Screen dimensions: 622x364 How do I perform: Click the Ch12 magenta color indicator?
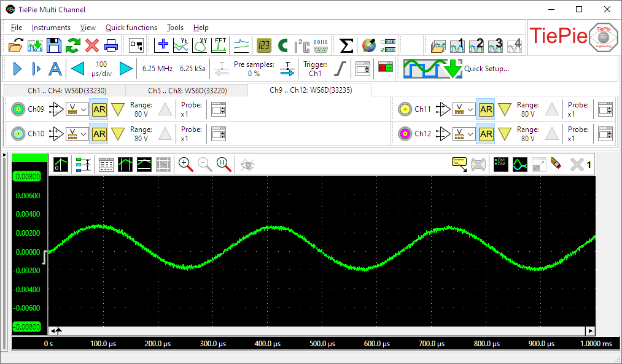(x=404, y=134)
